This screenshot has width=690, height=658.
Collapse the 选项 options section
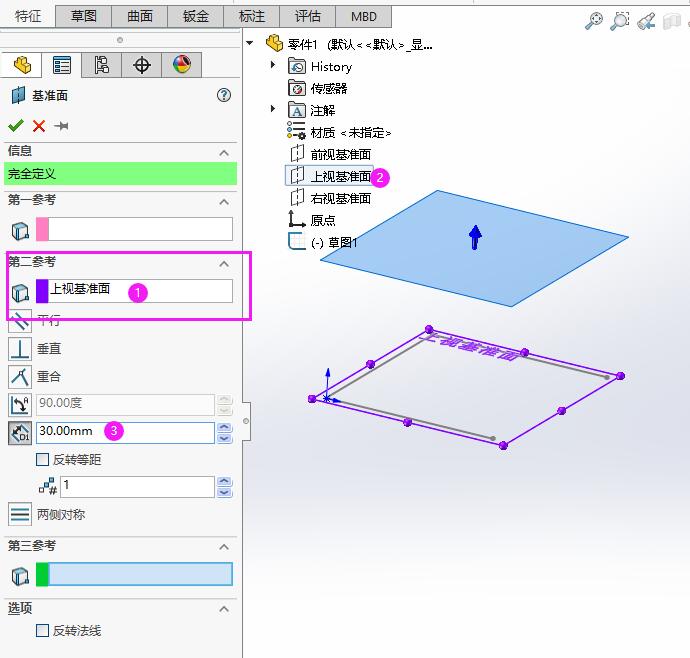coord(224,609)
